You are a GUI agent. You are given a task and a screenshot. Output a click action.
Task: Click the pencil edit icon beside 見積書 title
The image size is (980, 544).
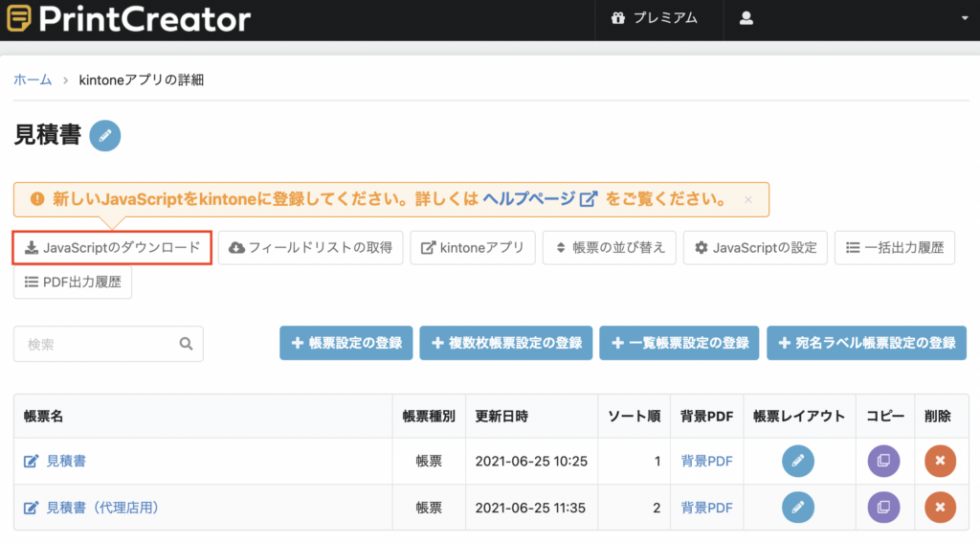[105, 136]
